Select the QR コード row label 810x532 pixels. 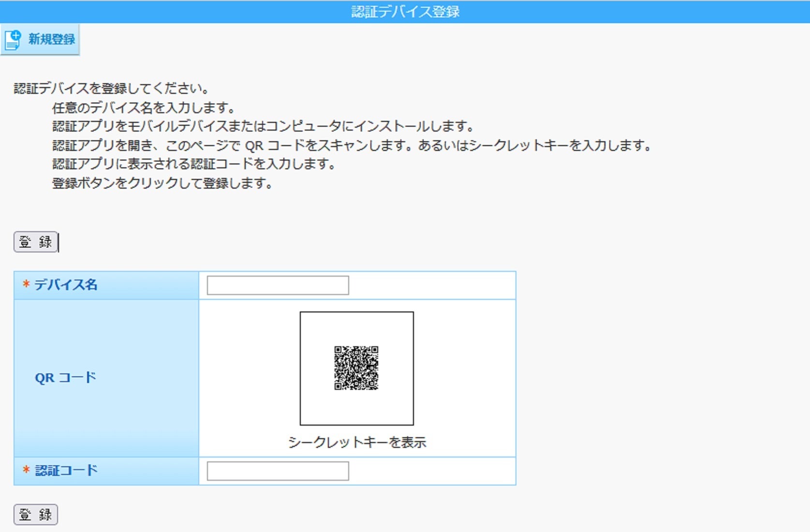[65, 378]
